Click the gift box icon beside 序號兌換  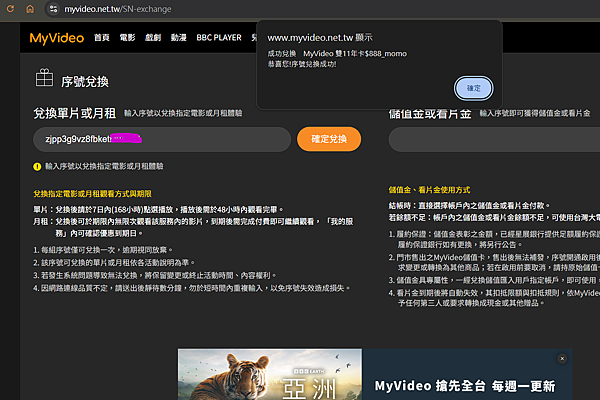(44, 77)
